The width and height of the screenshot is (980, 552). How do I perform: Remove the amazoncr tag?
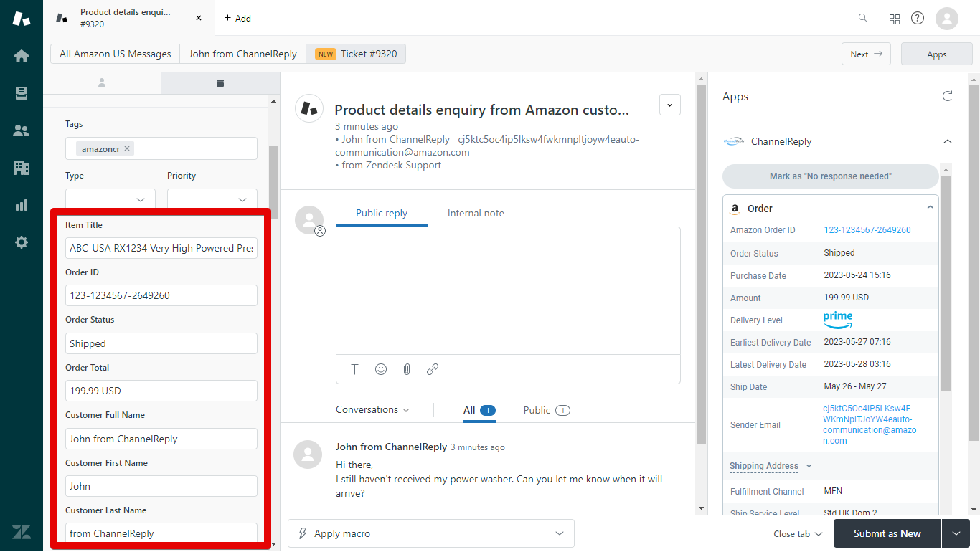tap(127, 149)
